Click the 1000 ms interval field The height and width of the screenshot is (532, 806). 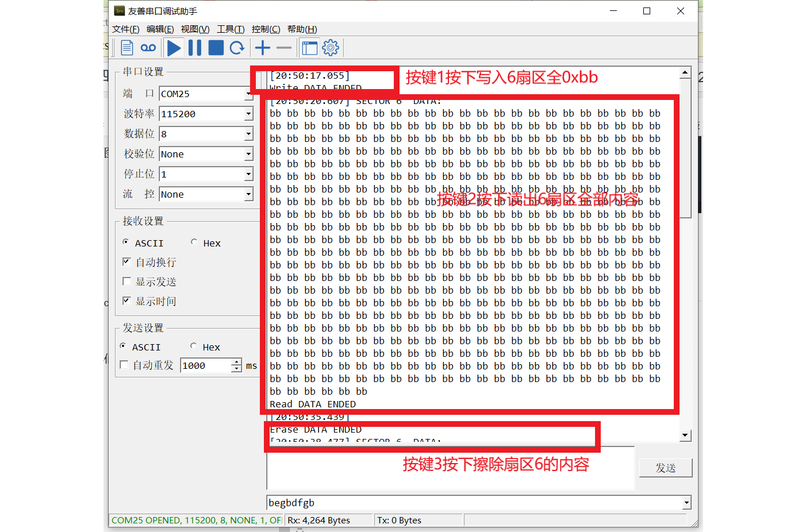coord(206,365)
